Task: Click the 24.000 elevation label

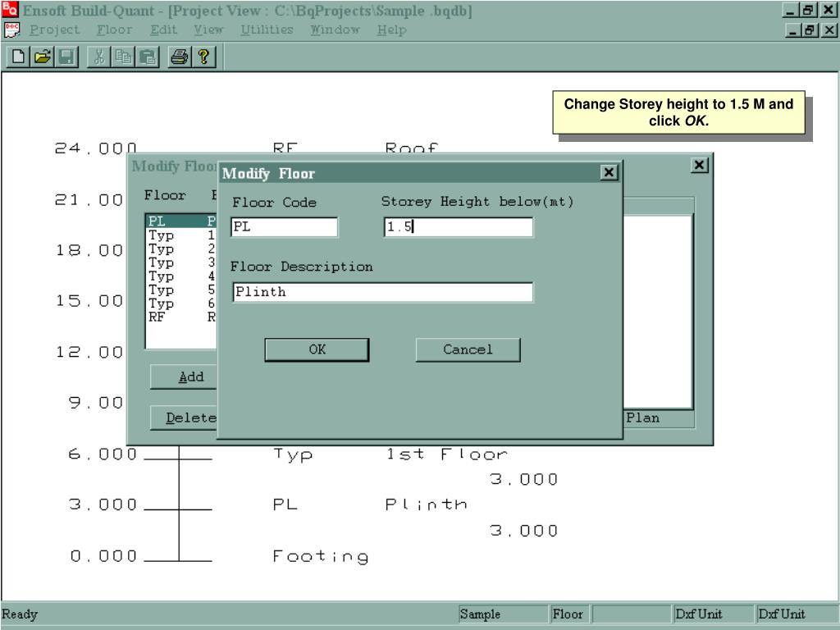Action: (x=95, y=148)
